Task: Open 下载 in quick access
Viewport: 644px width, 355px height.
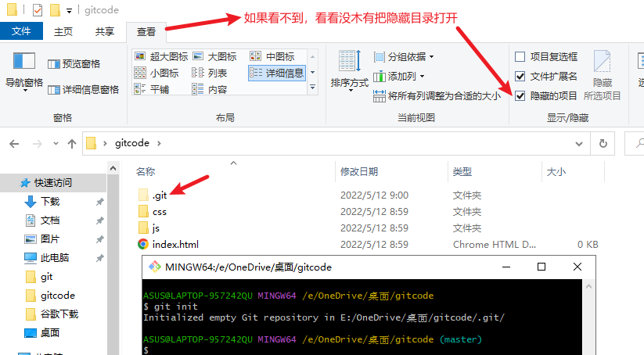Action: (50, 202)
